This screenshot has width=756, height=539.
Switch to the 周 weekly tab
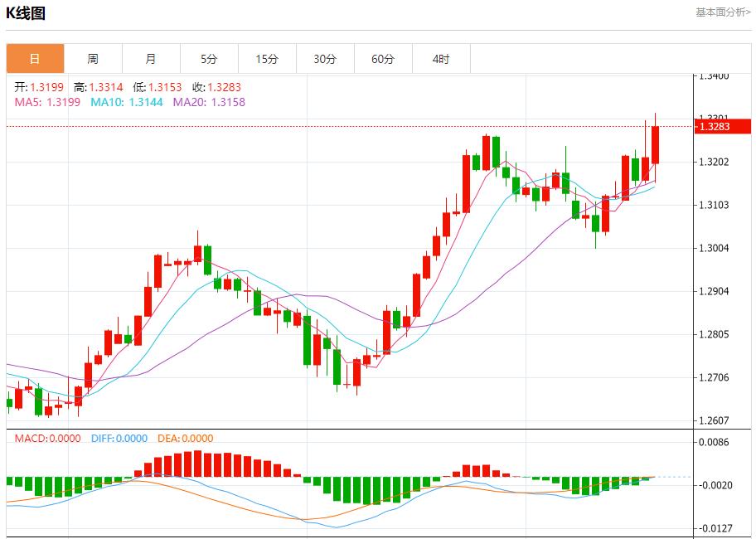tap(93, 59)
